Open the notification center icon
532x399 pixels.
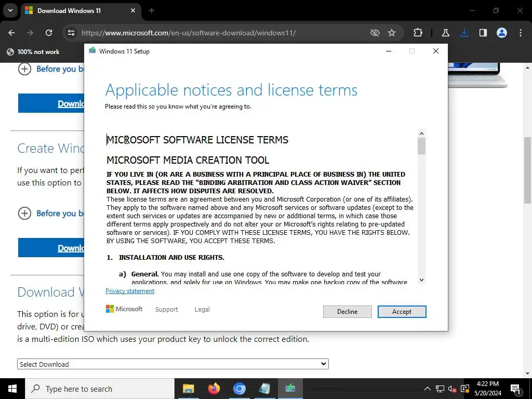click(515, 389)
